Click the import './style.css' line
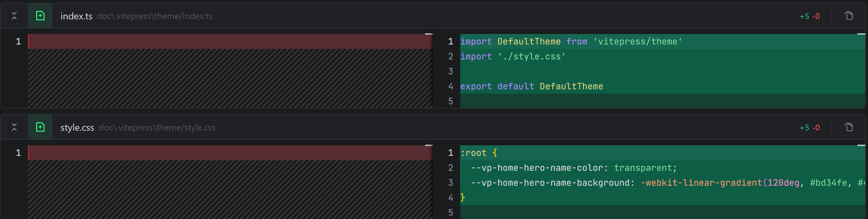Image resolution: width=868 pixels, height=219 pixels. click(x=513, y=56)
